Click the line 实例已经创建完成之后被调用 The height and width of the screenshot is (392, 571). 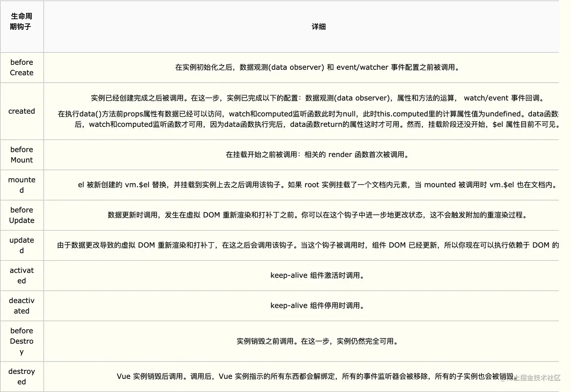318,98
